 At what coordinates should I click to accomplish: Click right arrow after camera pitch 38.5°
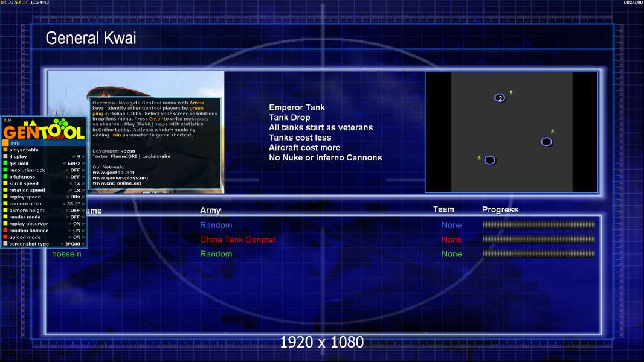point(83,203)
